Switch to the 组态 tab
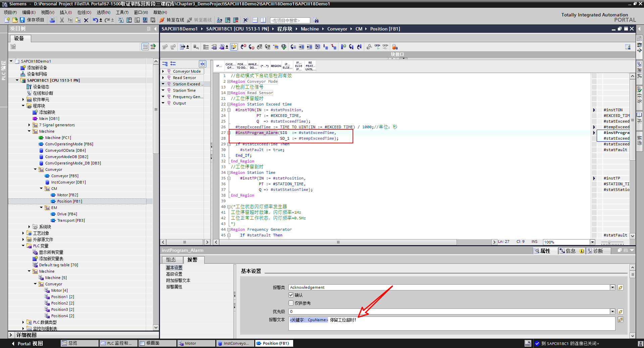This screenshot has height=348, width=644. (171, 260)
